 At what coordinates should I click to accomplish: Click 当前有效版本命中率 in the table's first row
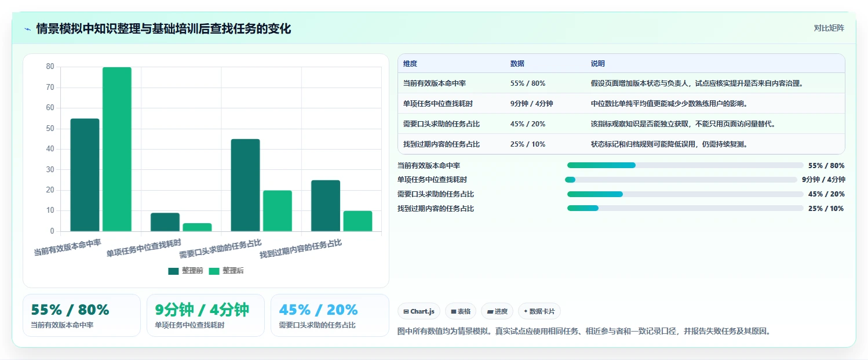pos(435,83)
